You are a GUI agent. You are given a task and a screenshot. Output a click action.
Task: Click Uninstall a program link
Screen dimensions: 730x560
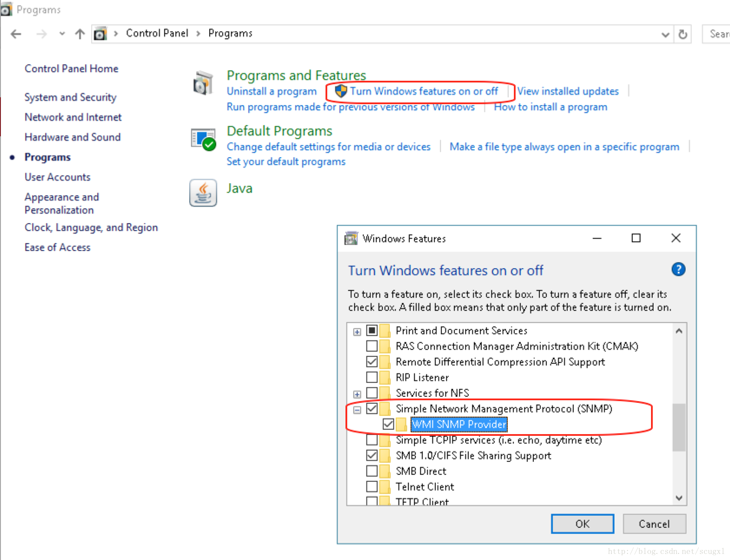[272, 91]
